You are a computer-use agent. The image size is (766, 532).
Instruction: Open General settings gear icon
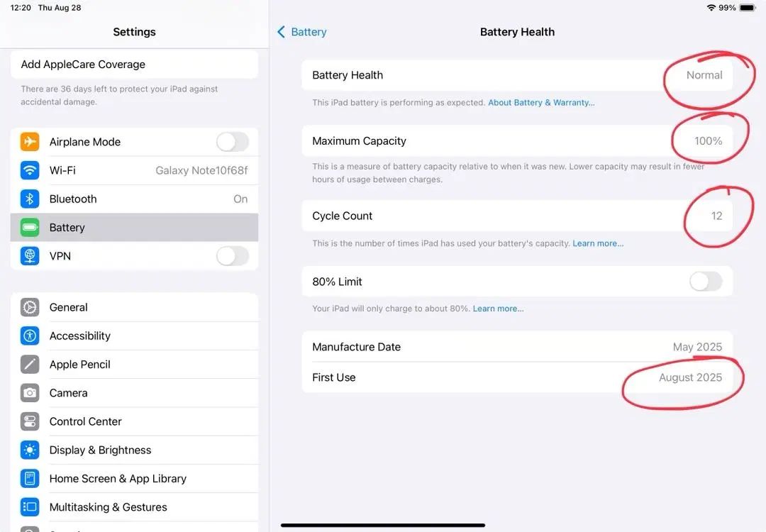point(30,307)
